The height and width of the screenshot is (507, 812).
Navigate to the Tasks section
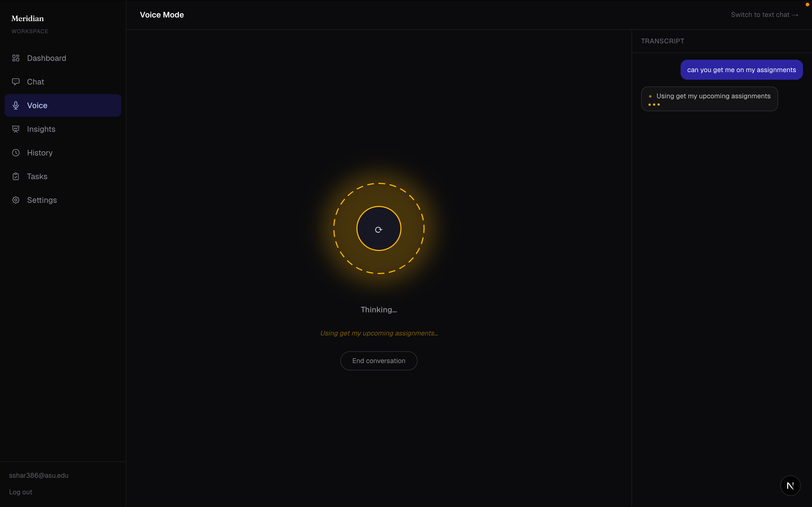[37, 176]
